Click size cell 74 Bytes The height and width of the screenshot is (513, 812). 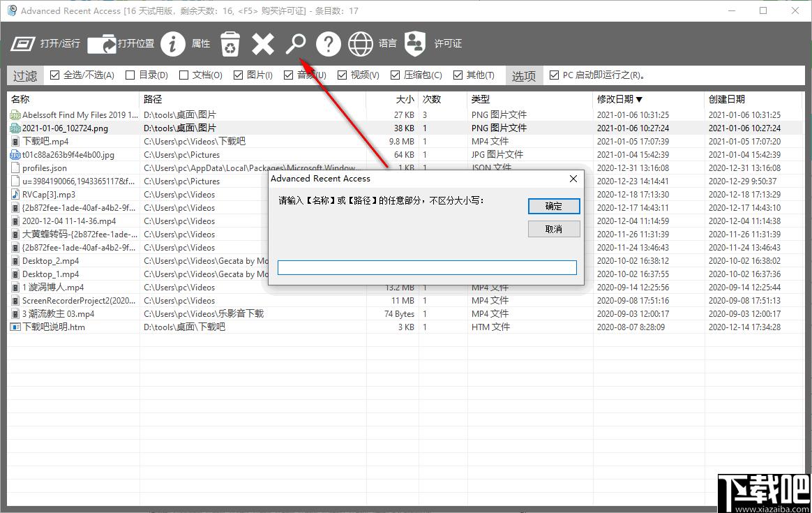click(x=399, y=314)
